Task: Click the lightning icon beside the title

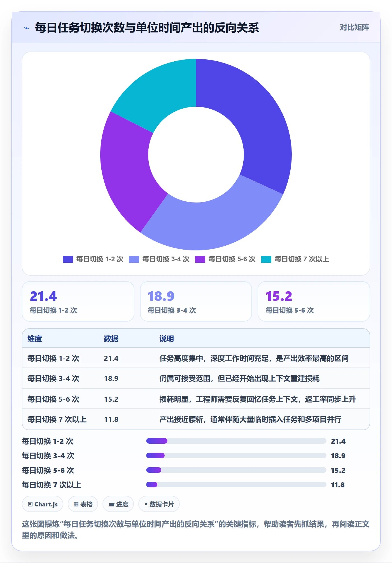Action: click(x=27, y=28)
